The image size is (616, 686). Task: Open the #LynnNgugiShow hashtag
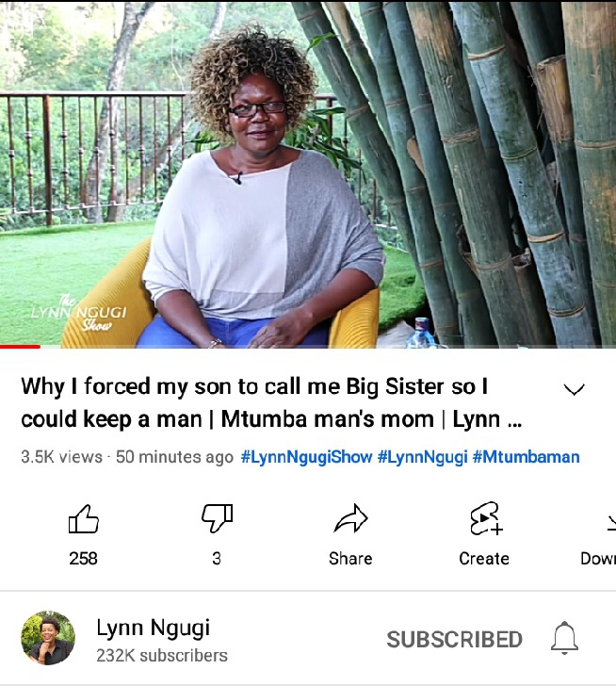[306, 457]
